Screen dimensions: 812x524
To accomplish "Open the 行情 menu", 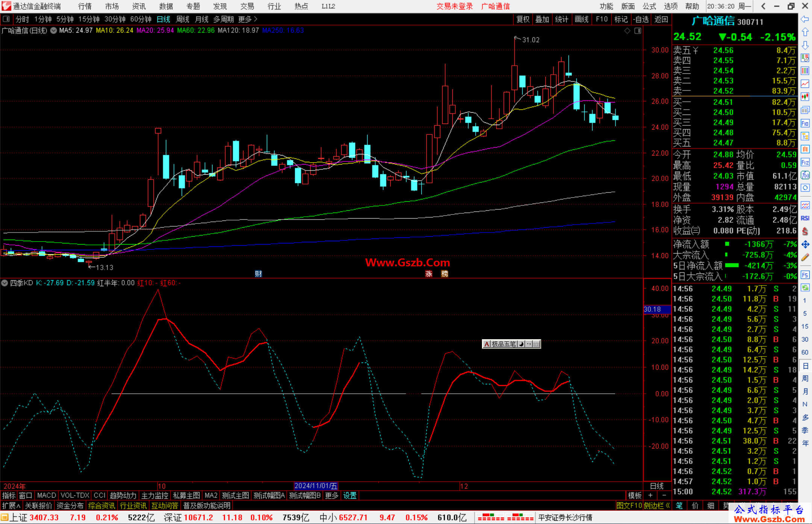I will click(85, 6).
